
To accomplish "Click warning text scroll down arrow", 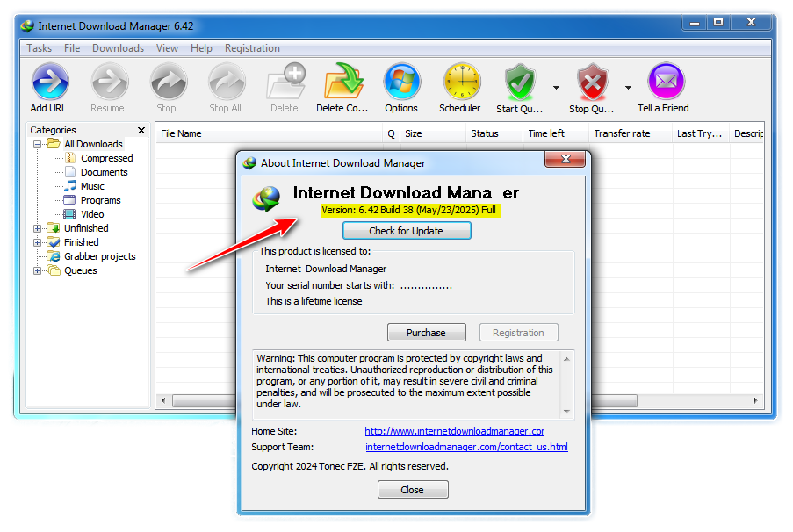I will (566, 412).
